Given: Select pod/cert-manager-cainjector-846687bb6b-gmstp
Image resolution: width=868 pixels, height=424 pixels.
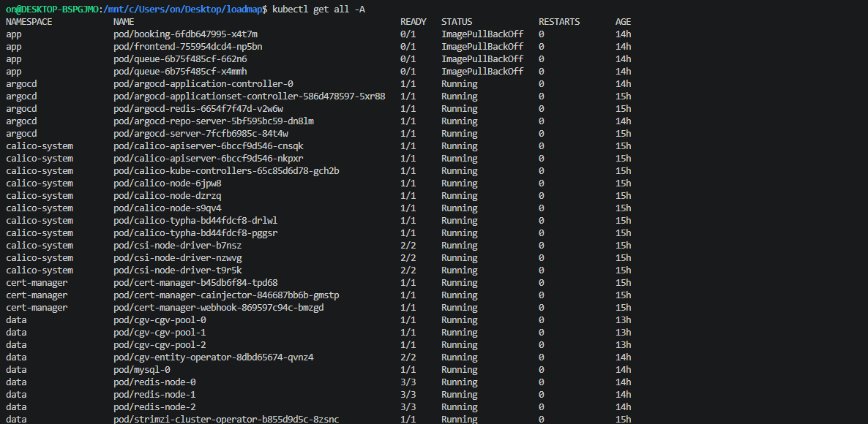Looking at the screenshot, I should pos(226,295).
